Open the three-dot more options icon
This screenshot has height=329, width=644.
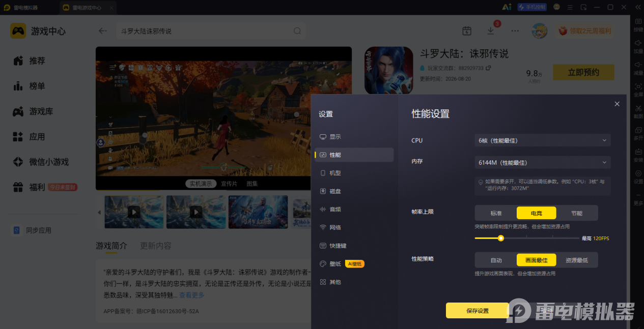pyautogui.click(x=515, y=31)
